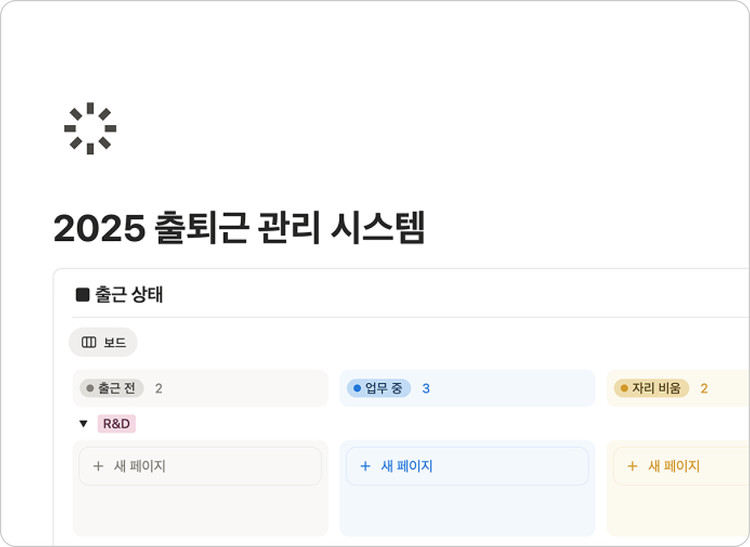Click the 2025 출퇴근 관리 시스템 page title

coord(239,228)
